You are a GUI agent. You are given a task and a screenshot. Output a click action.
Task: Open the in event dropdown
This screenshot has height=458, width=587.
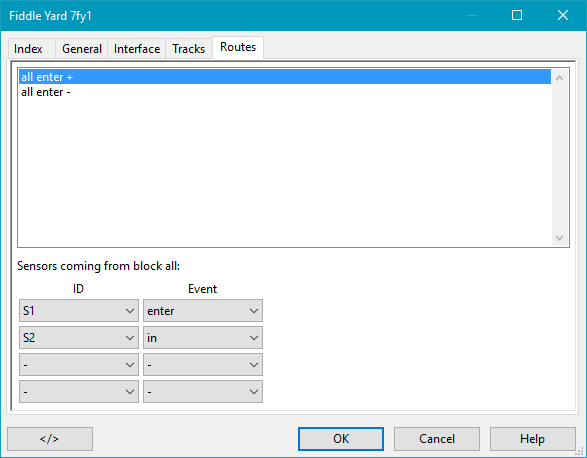pyautogui.click(x=203, y=337)
